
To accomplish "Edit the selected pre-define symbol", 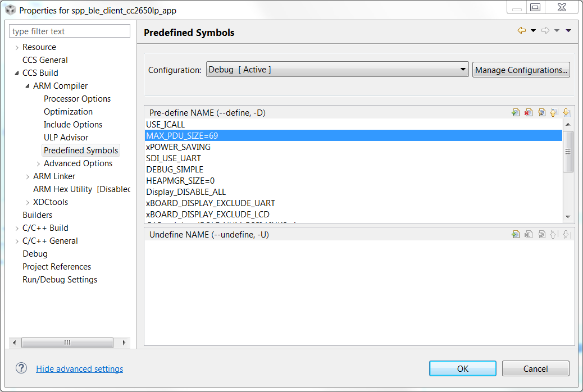I will 541,112.
